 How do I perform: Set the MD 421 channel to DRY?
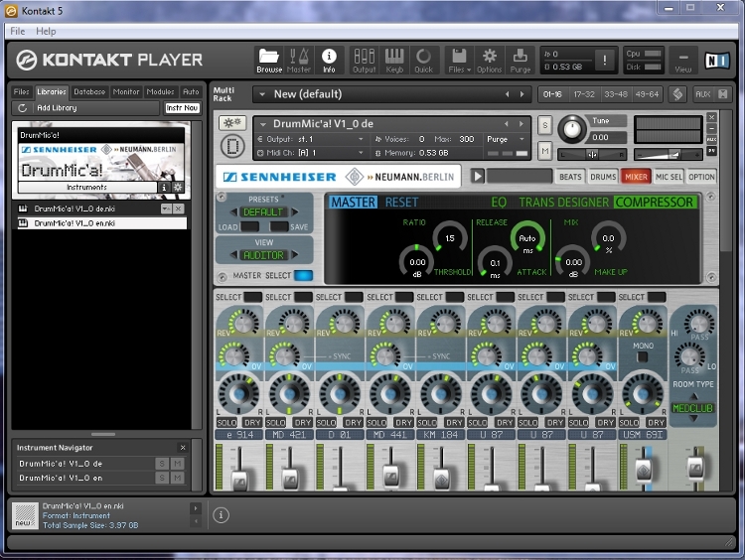303,423
